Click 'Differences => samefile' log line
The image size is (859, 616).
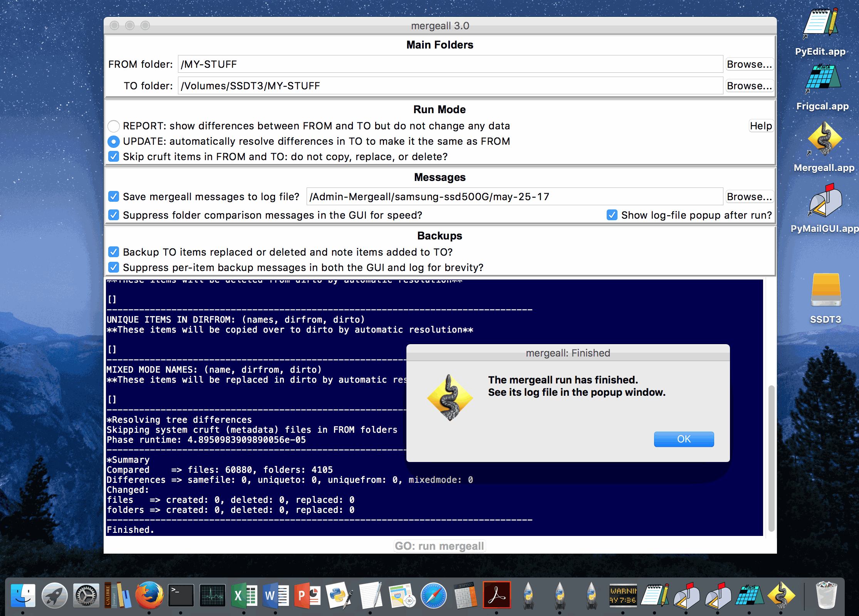point(290,480)
